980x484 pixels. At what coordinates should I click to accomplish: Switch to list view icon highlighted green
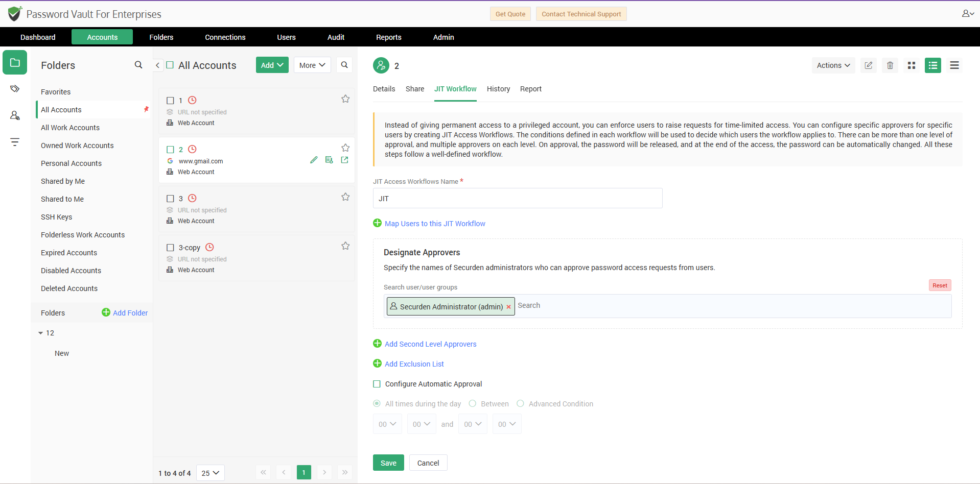933,65
